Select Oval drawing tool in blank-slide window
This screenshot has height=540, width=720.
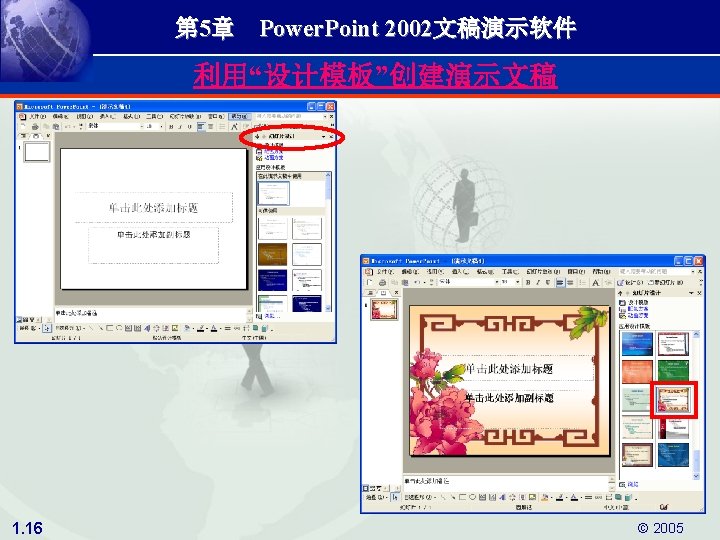(x=119, y=328)
